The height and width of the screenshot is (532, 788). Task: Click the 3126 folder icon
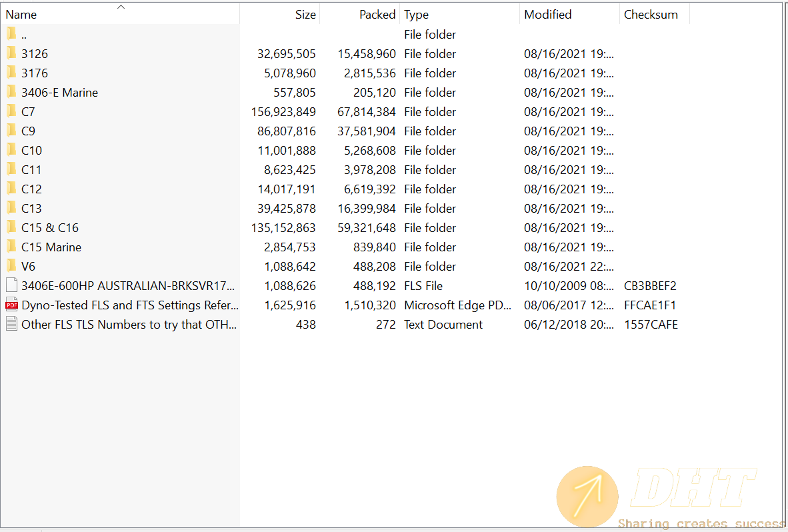pyautogui.click(x=11, y=53)
